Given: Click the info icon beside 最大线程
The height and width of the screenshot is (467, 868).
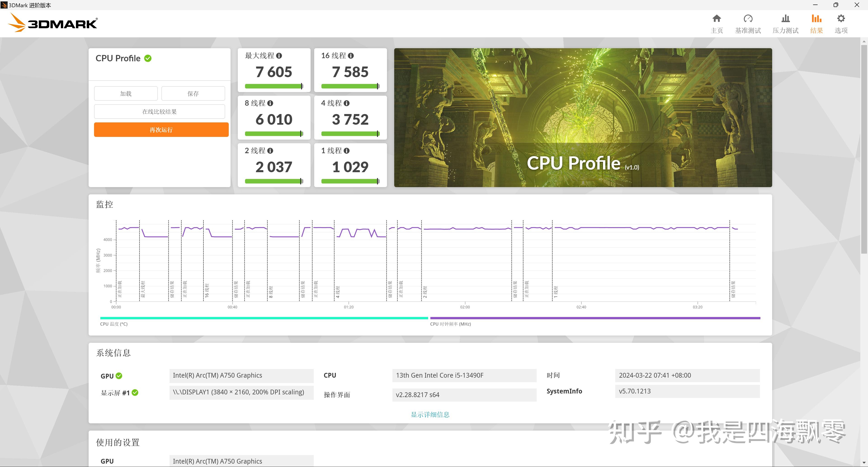Looking at the screenshot, I should [279, 56].
